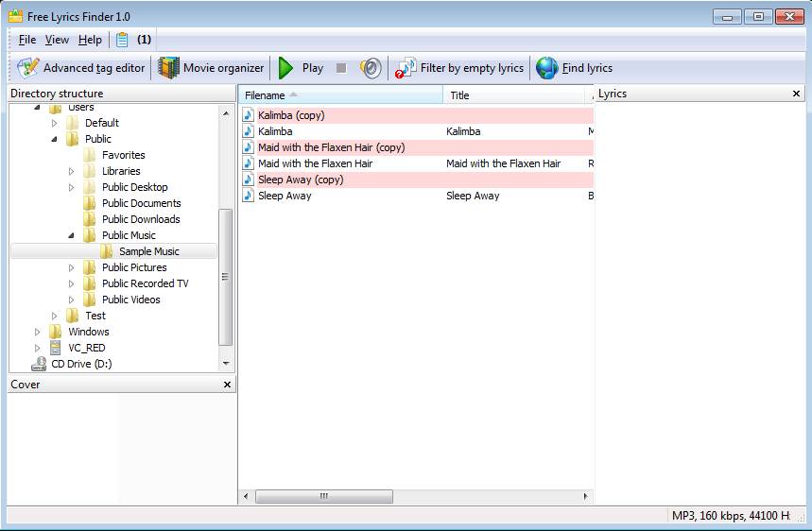This screenshot has height=531, width=812.
Task: Expand the Libraries folder node
Action: click(72, 172)
